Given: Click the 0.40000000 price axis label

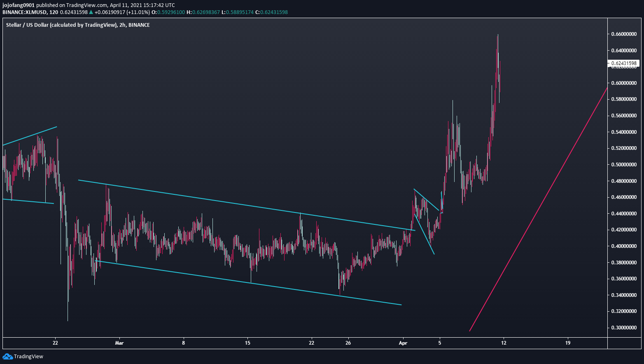Looking at the screenshot, I should 624,246.
